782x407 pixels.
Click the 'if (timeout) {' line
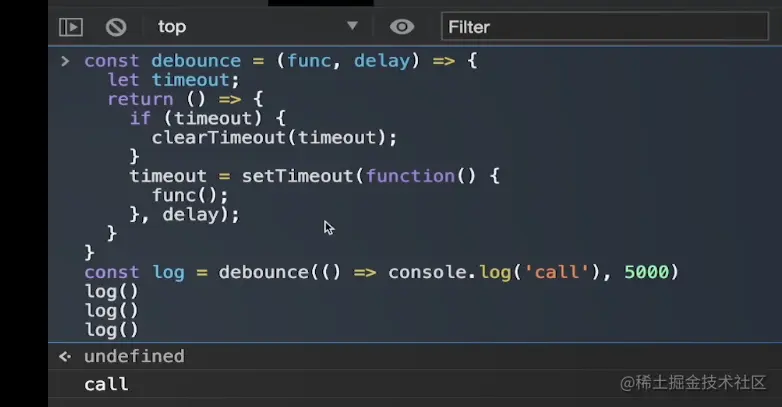[x=207, y=118]
